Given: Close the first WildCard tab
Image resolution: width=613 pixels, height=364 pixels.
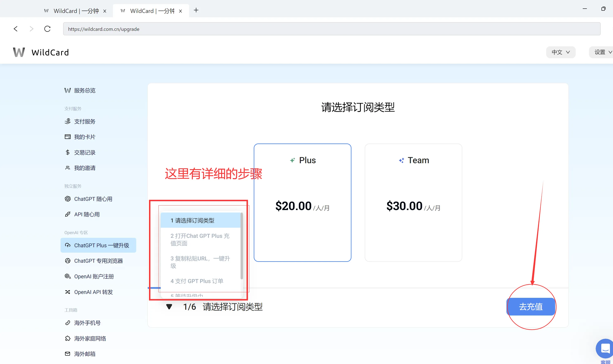Looking at the screenshot, I should 105,11.
